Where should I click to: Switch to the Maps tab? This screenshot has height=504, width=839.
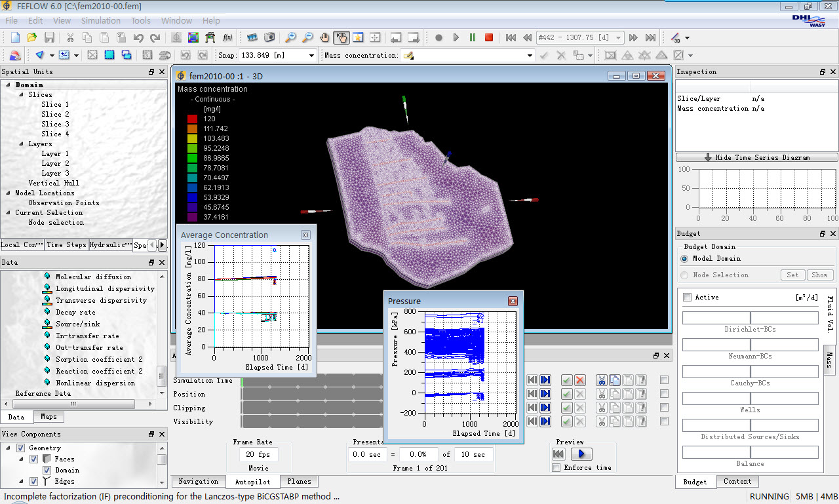pyautogui.click(x=49, y=417)
